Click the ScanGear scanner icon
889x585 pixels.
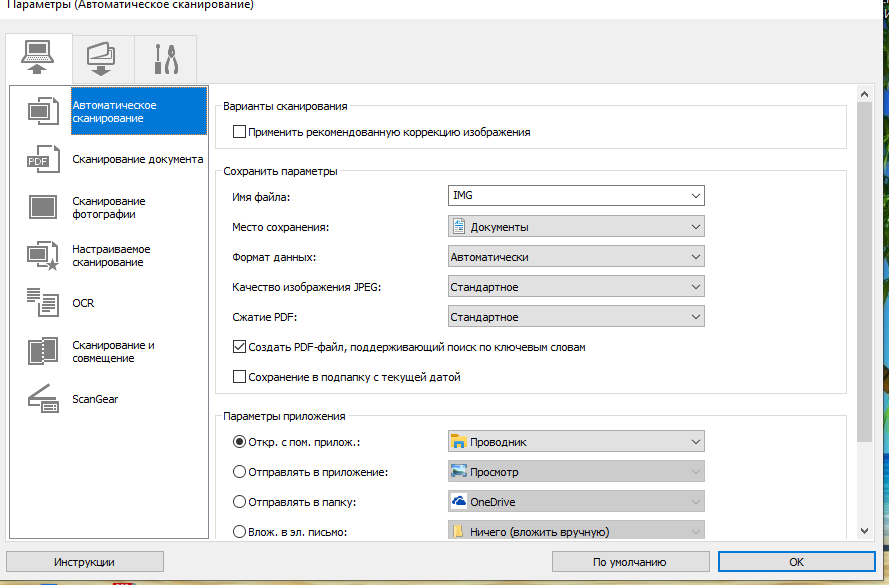[x=43, y=399]
